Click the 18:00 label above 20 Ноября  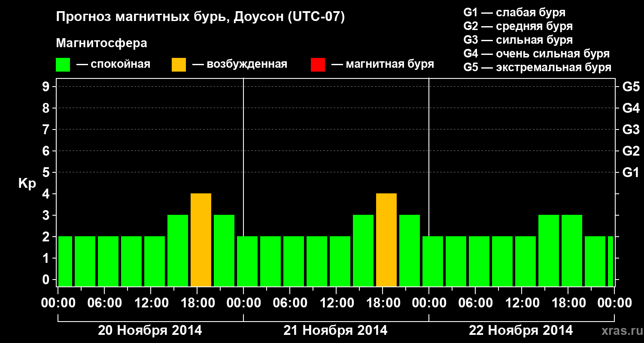tap(197, 303)
